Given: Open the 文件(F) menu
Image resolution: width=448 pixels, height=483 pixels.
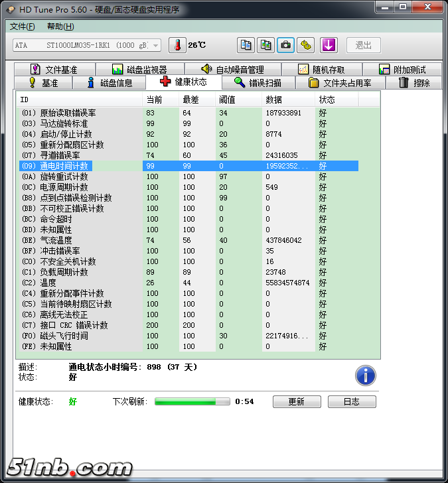Looking at the screenshot, I should [x=23, y=27].
